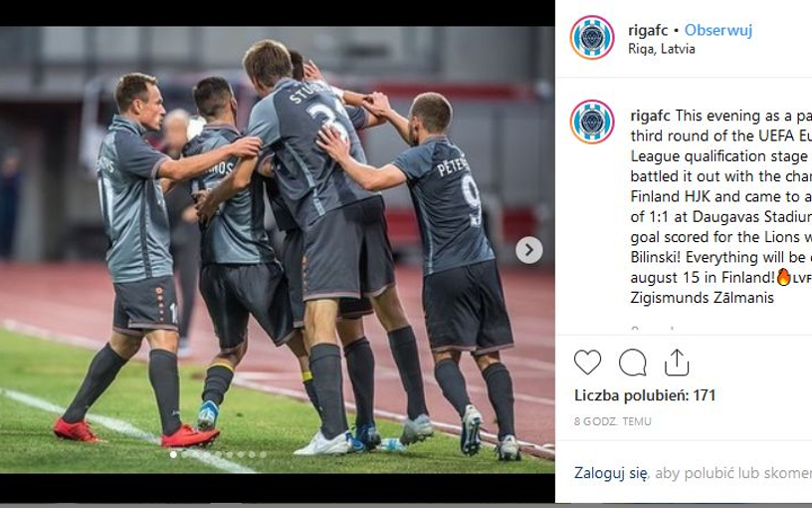Select the last carousel dot indicator
This screenshot has height=508, width=812.
(263, 454)
